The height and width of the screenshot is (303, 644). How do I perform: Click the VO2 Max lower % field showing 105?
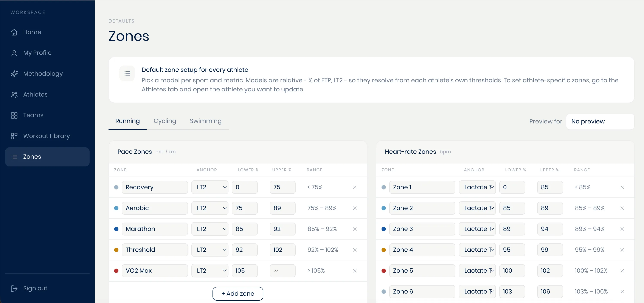pos(245,271)
